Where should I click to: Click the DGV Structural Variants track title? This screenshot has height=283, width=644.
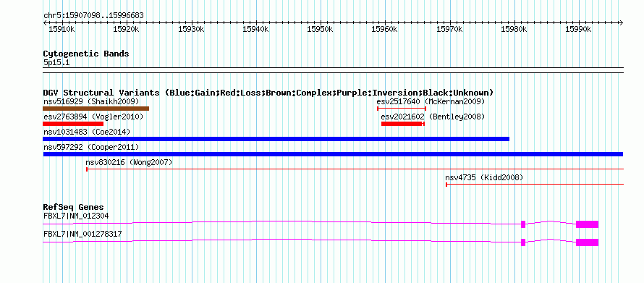coord(268,93)
